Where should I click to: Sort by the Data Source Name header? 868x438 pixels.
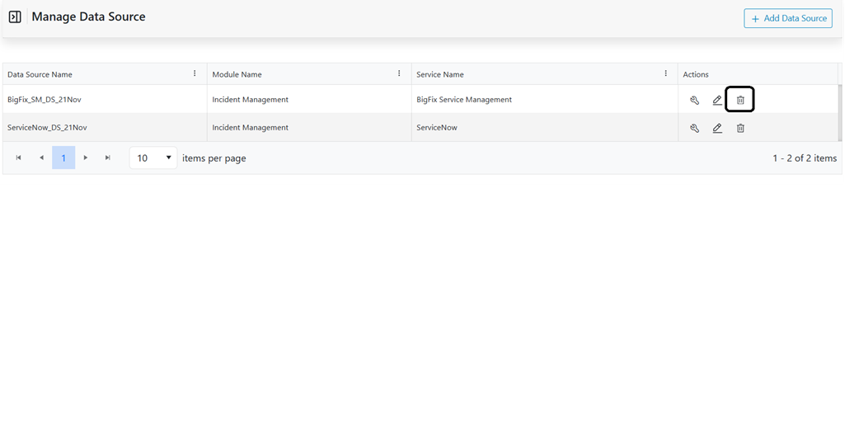click(x=40, y=74)
